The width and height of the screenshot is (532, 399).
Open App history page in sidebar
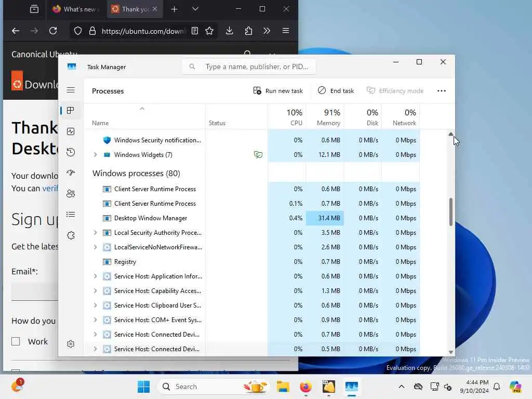71,152
